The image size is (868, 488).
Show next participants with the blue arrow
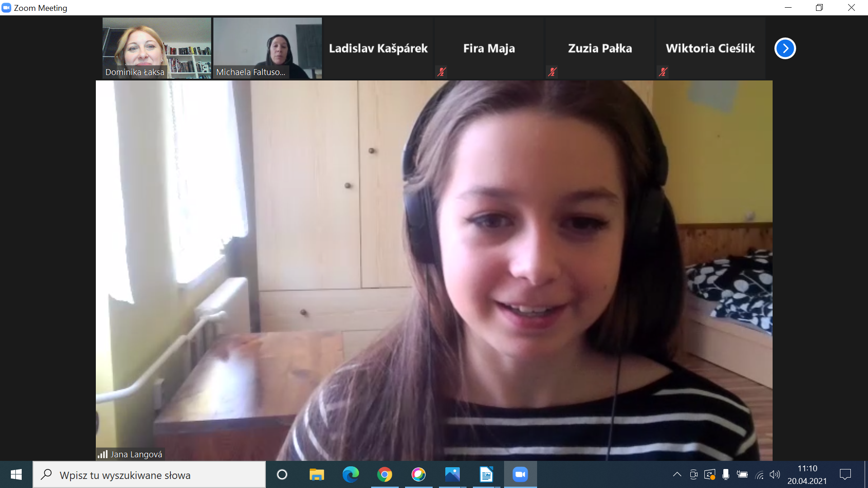(785, 48)
